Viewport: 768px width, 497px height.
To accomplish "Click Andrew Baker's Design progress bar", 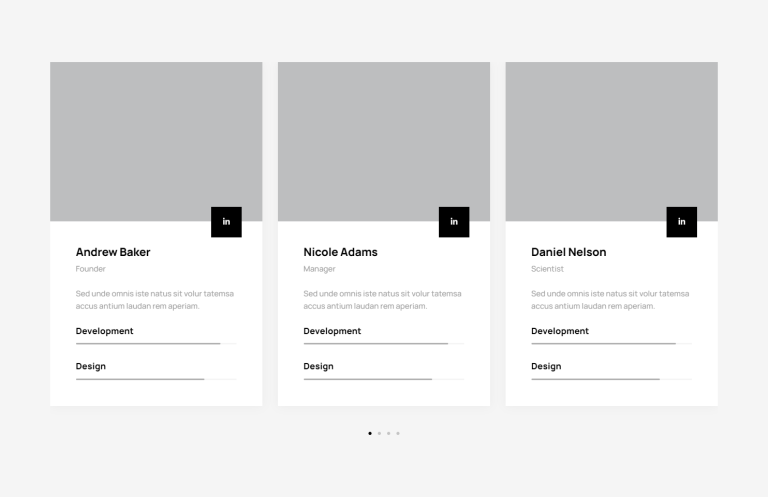I will tap(156, 379).
